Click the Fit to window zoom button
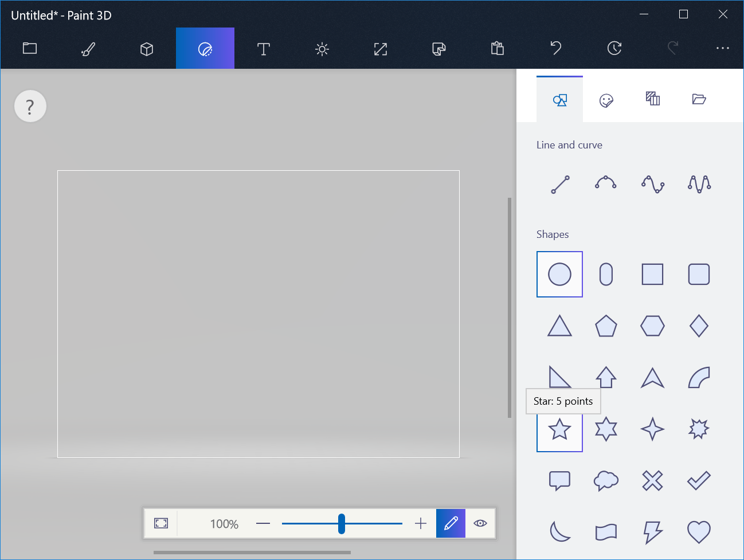 [x=161, y=523]
